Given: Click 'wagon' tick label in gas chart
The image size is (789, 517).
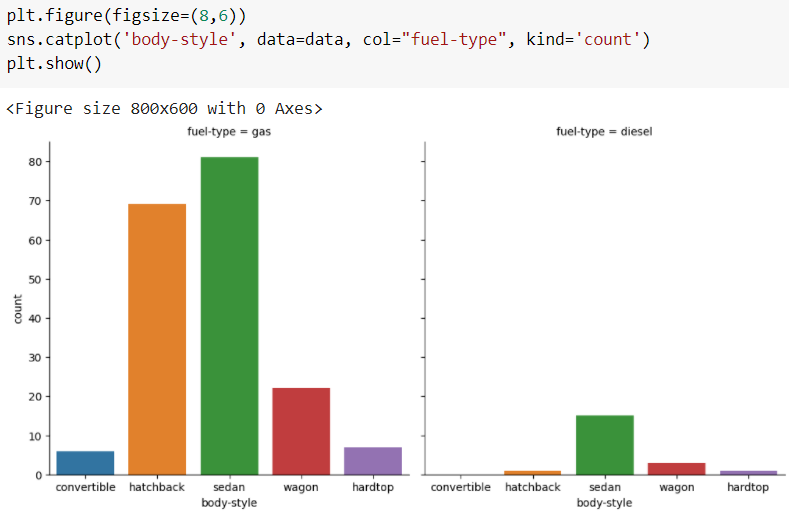Looking at the screenshot, I should [x=301, y=487].
